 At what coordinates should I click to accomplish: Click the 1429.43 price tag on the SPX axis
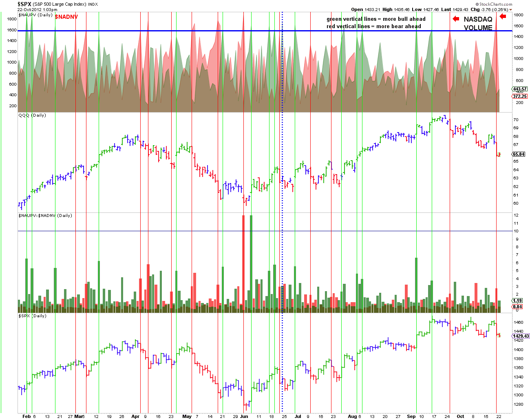coord(521,336)
